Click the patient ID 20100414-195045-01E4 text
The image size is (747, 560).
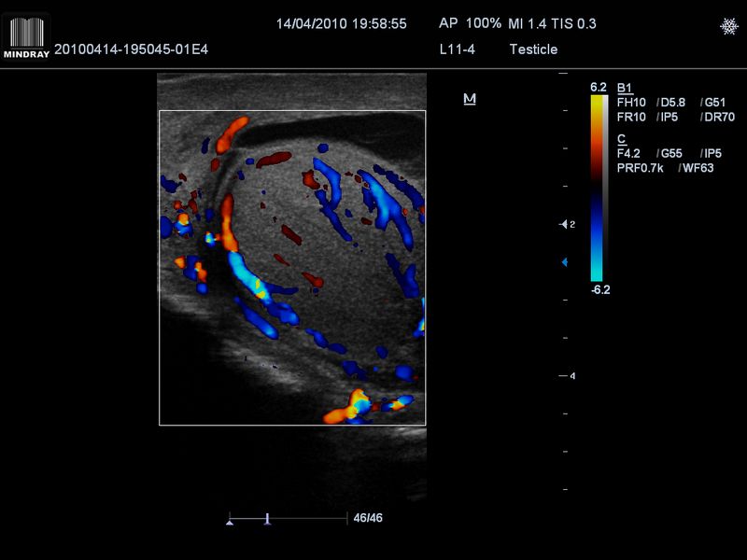click(131, 49)
